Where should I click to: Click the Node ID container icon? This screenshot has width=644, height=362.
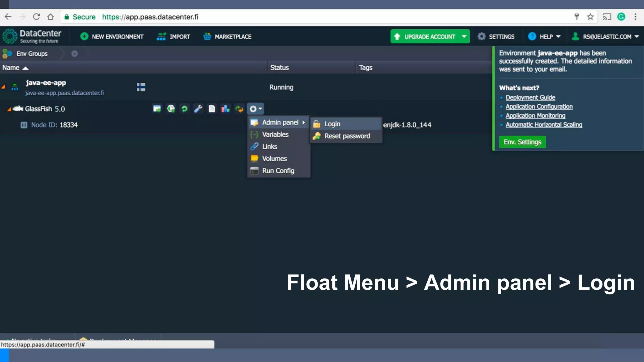click(x=24, y=125)
